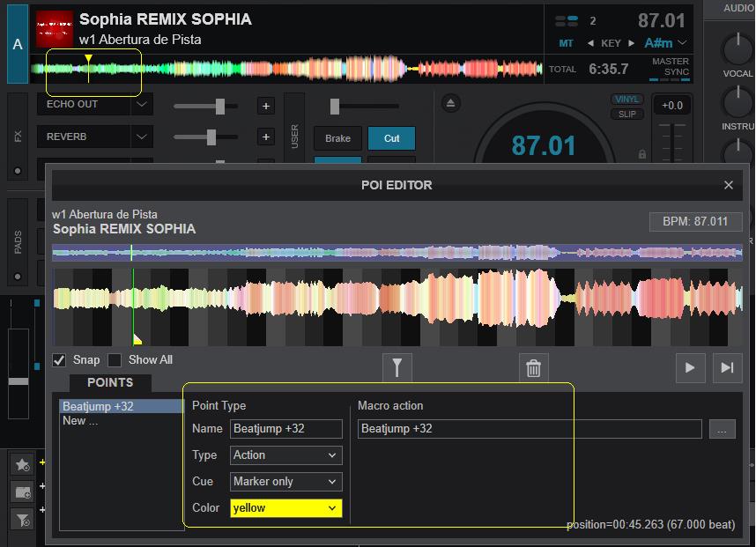Click the REVERB effect slider
The width and height of the screenshot is (756, 547).
click(205, 137)
